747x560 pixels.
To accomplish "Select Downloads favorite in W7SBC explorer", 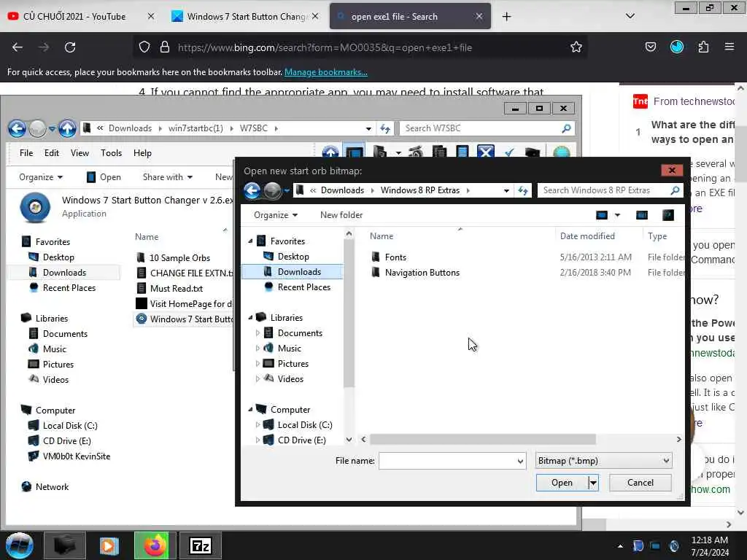I will [64, 273].
